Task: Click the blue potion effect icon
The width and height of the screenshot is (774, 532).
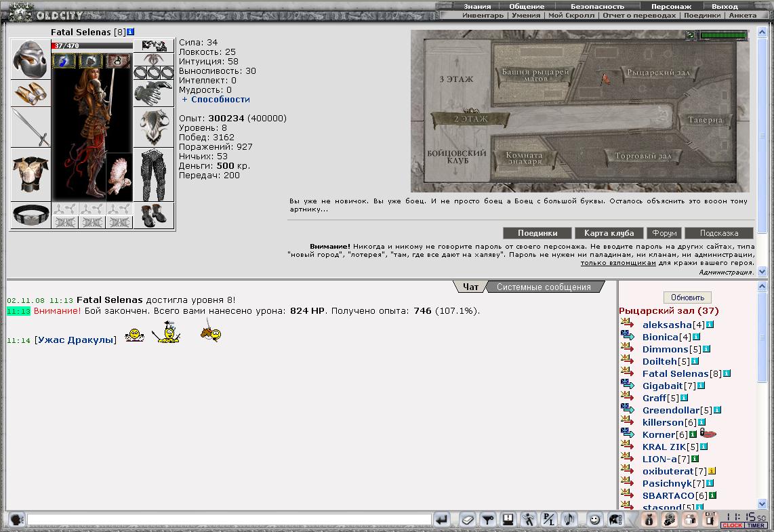Action: tap(64, 61)
